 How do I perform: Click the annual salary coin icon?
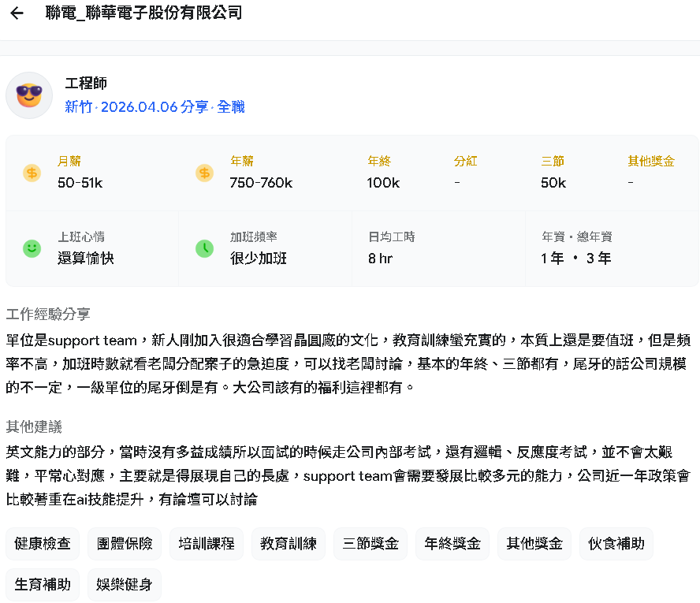coord(204,173)
